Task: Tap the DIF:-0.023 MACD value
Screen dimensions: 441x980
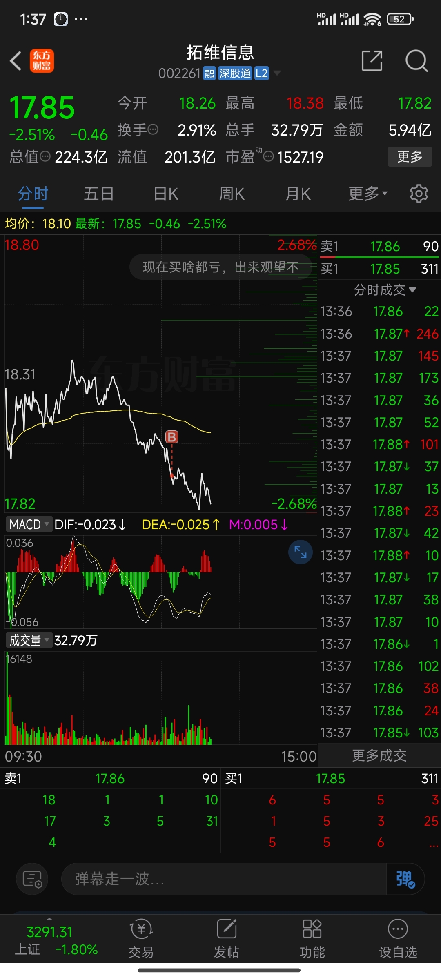Action: (90, 524)
